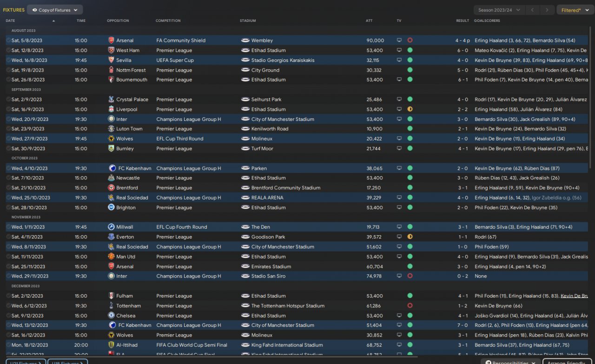Toggle the check circle for Sat, 2/12/2023
Screen dimensions: 595x364
(8, 296)
